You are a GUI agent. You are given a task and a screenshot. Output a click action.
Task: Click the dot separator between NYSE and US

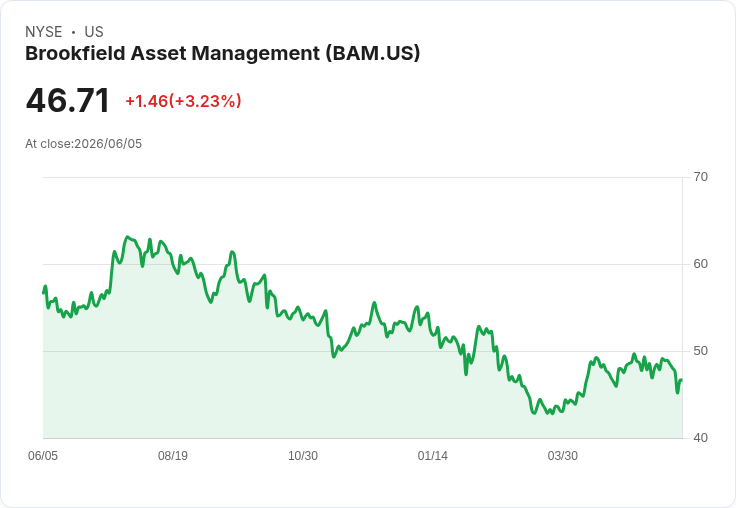74,32
